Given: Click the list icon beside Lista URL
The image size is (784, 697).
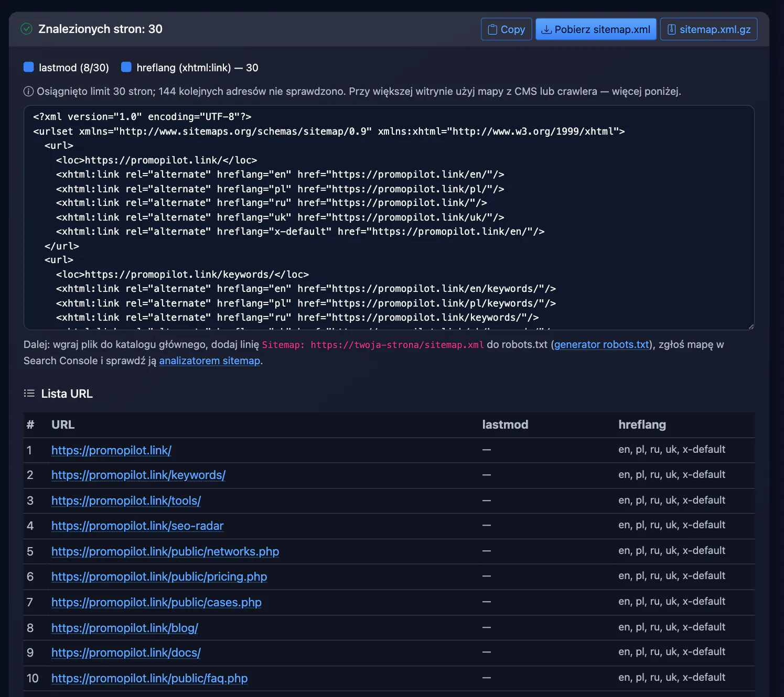Looking at the screenshot, I should pyautogui.click(x=29, y=394).
